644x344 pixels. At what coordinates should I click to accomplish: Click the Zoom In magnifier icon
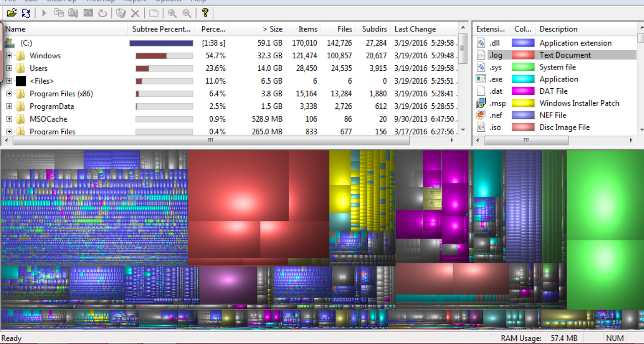(172, 13)
